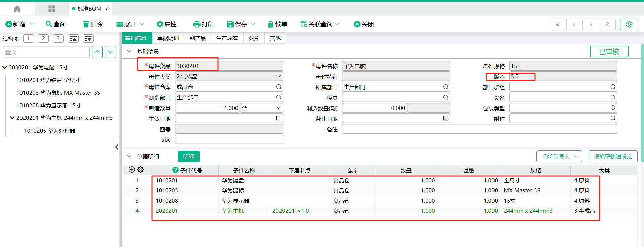
Task: Switch to the 单据明细 tab
Action: point(168,38)
